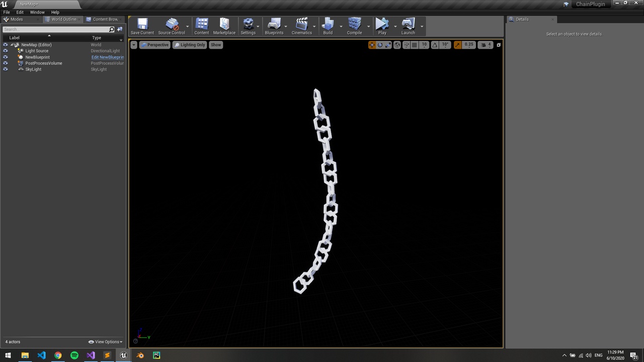The height and width of the screenshot is (362, 644).
Task: Open the Content Browser from the toolbar
Action: [x=201, y=26]
